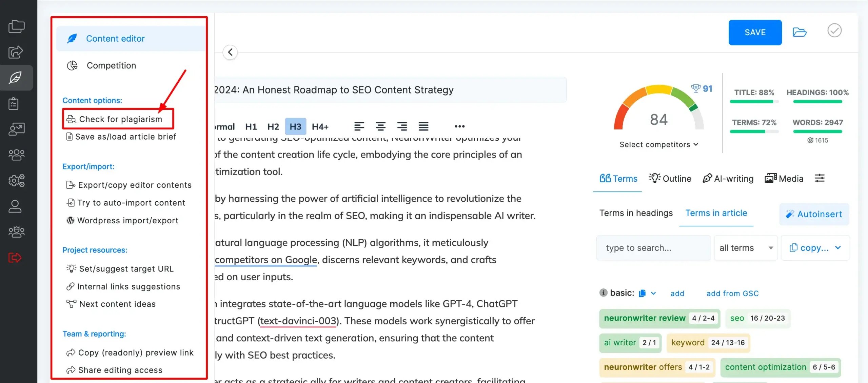Click the circular checkmark status icon
The height and width of the screenshot is (383, 868).
(834, 31)
